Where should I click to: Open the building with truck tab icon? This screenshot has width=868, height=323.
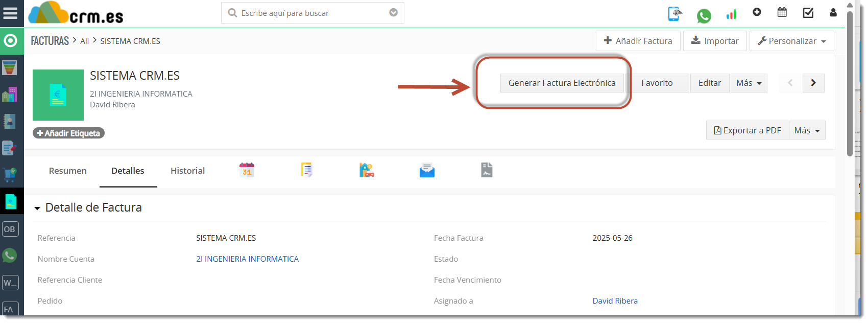(x=367, y=170)
